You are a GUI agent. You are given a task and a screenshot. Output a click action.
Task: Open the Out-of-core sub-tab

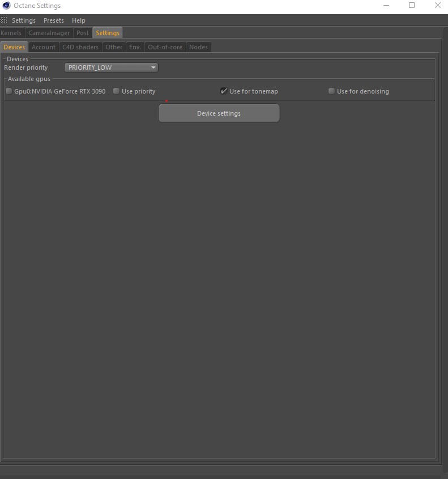[x=165, y=47]
